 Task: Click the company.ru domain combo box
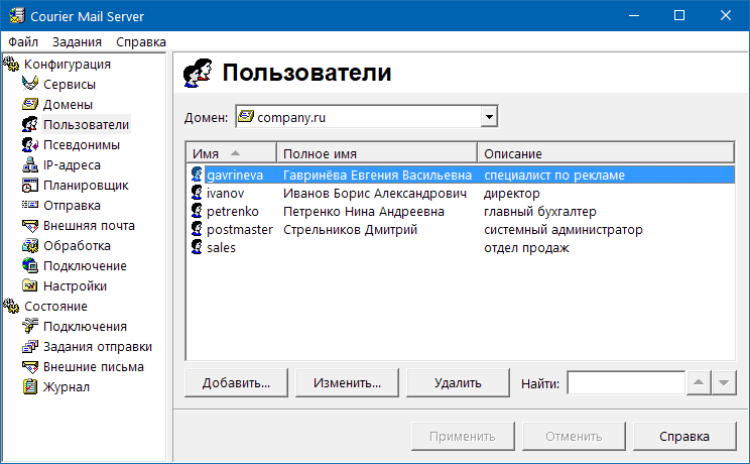[x=367, y=117]
